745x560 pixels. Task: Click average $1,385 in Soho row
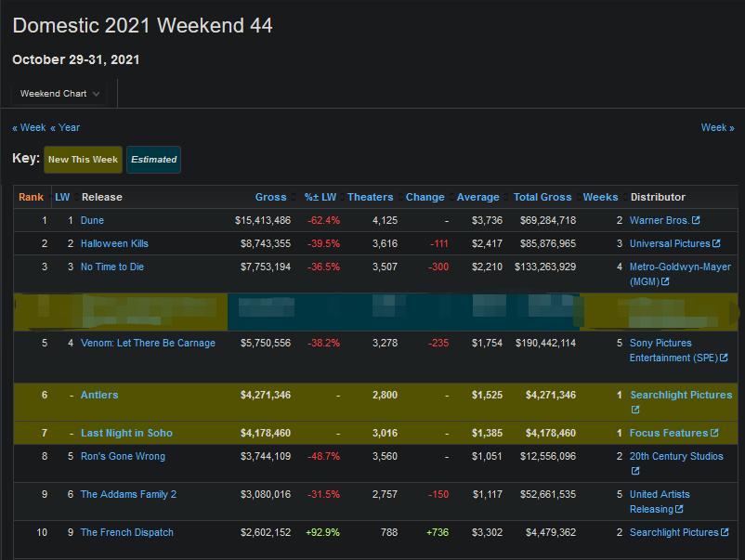(487, 433)
